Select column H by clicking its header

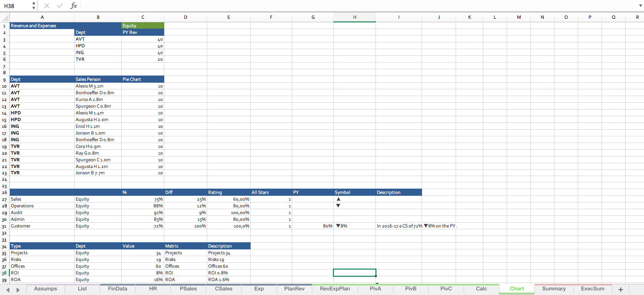354,17
